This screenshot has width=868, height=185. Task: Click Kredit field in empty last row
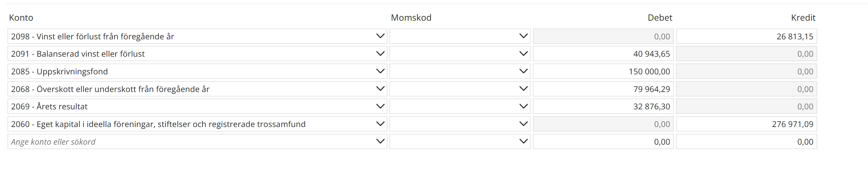tap(746, 142)
